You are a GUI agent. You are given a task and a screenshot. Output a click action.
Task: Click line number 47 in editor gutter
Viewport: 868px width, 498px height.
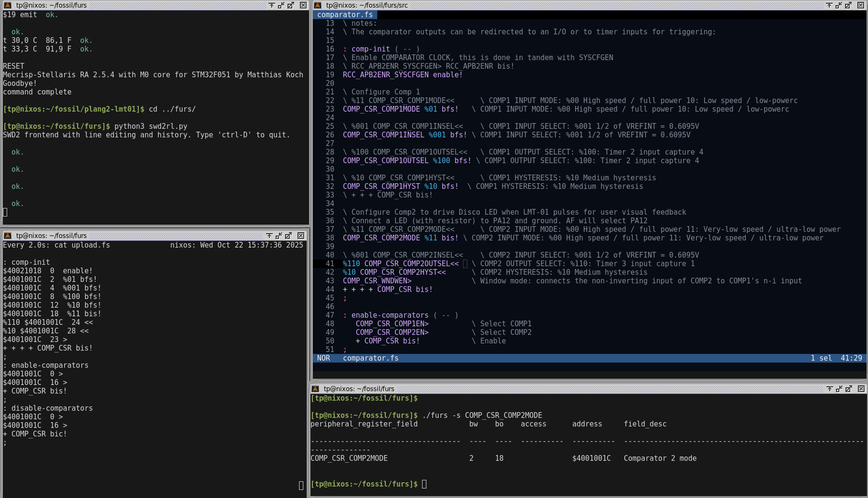[x=330, y=315]
